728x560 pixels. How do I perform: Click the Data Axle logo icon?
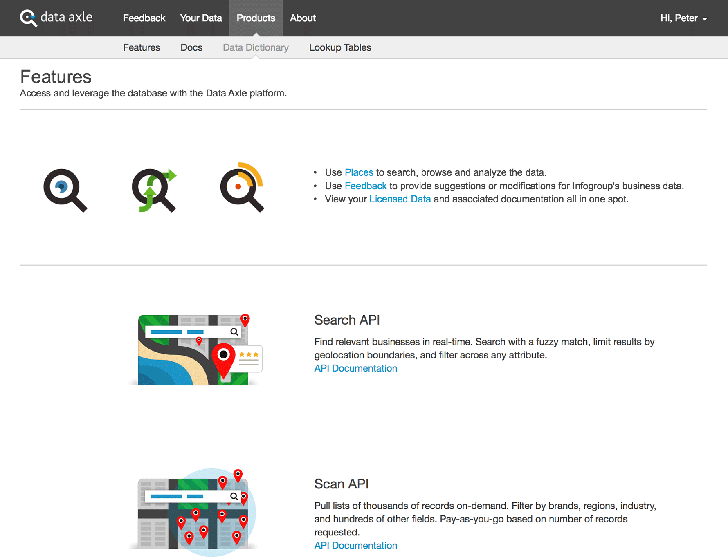[29, 18]
